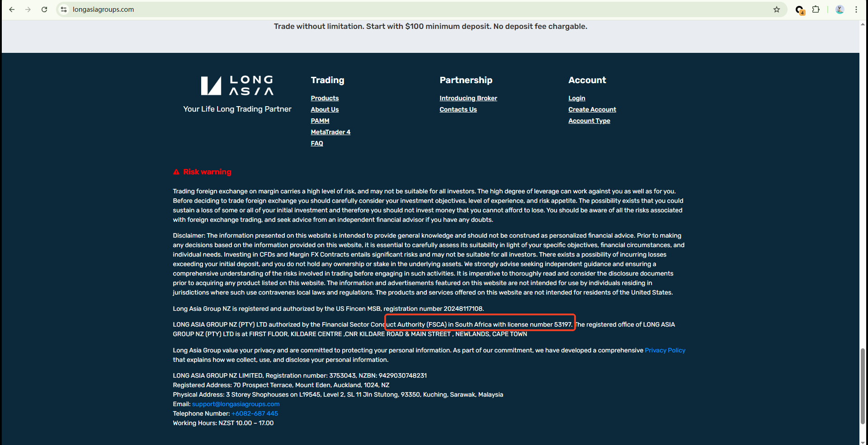Click the scrollbar down arrow

[863, 442]
